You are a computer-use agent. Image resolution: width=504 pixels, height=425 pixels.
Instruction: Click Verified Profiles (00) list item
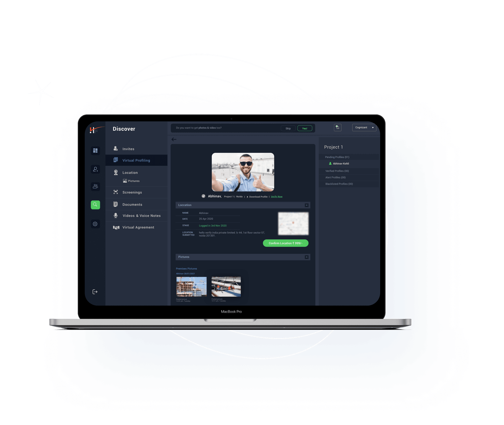[x=337, y=170]
